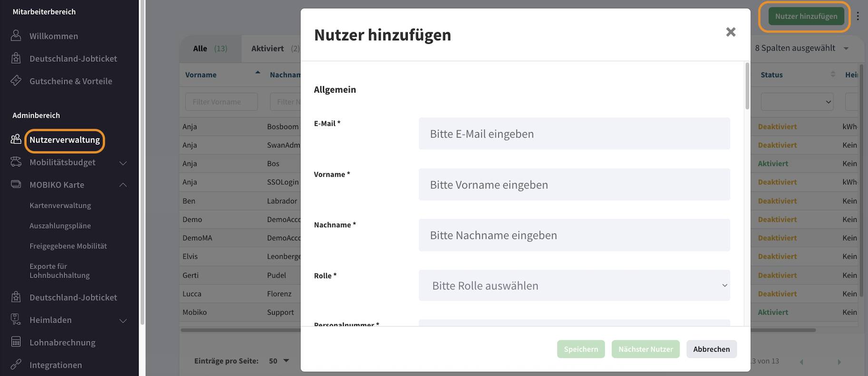Click the Heimladen charging station icon
Screen dimensions: 868x376
(x=16, y=320)
